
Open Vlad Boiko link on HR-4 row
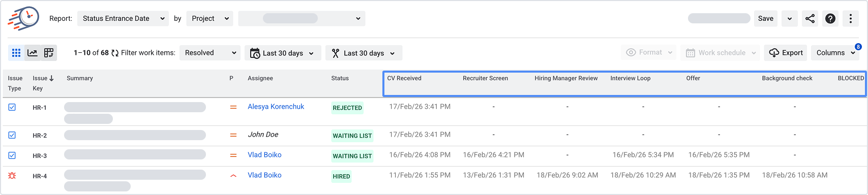tap(264, 175)
